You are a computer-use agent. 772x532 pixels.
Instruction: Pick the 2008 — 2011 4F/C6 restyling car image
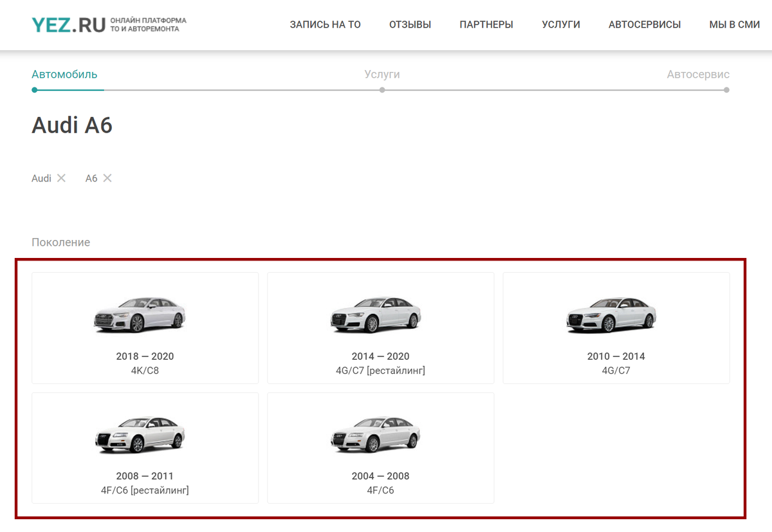click(x=140, y=434)
